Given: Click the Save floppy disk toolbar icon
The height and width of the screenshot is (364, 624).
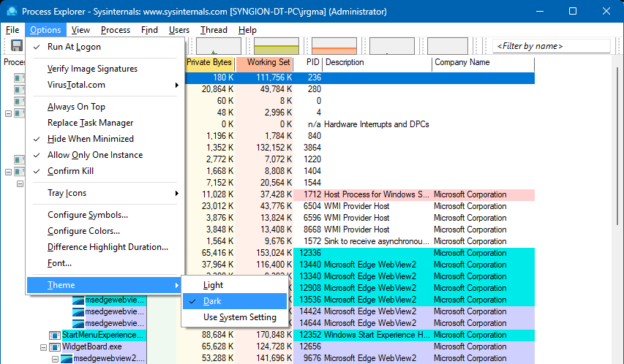Looking at the screenshot, I should (x=16, y=46).
